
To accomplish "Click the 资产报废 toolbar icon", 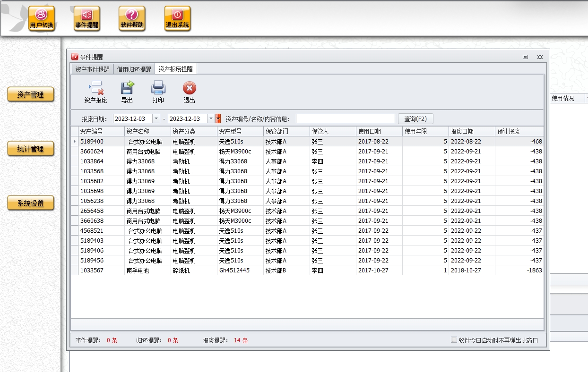I will pos(95,92).
